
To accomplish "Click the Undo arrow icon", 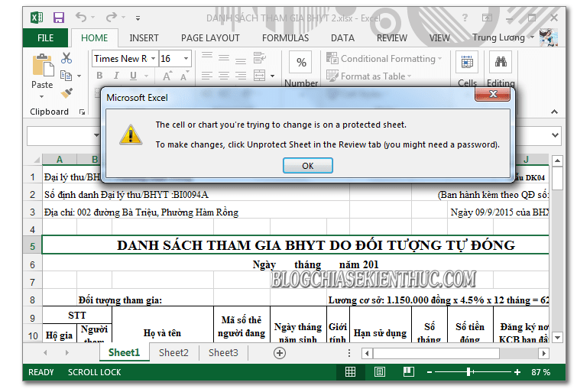I will tap(81, 17).
